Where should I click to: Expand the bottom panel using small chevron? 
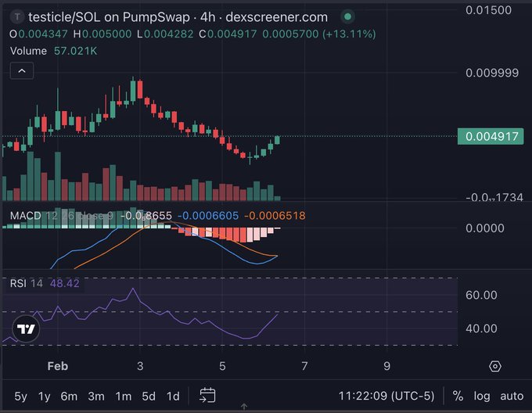pos(243,406)
